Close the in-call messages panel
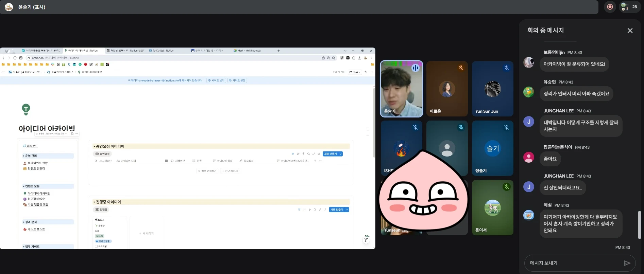644x274 pixels. pos(630,31)
